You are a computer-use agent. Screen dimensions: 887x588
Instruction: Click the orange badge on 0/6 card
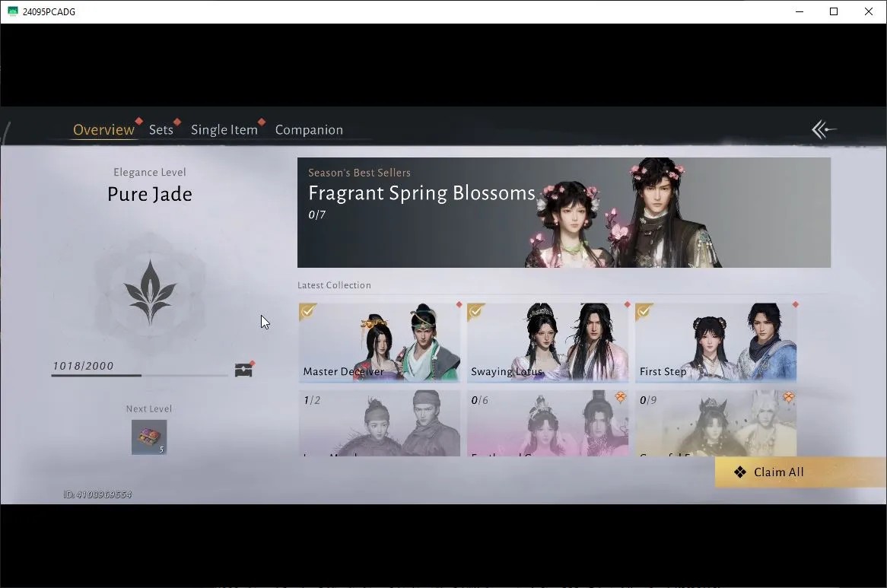coord(620,398)
